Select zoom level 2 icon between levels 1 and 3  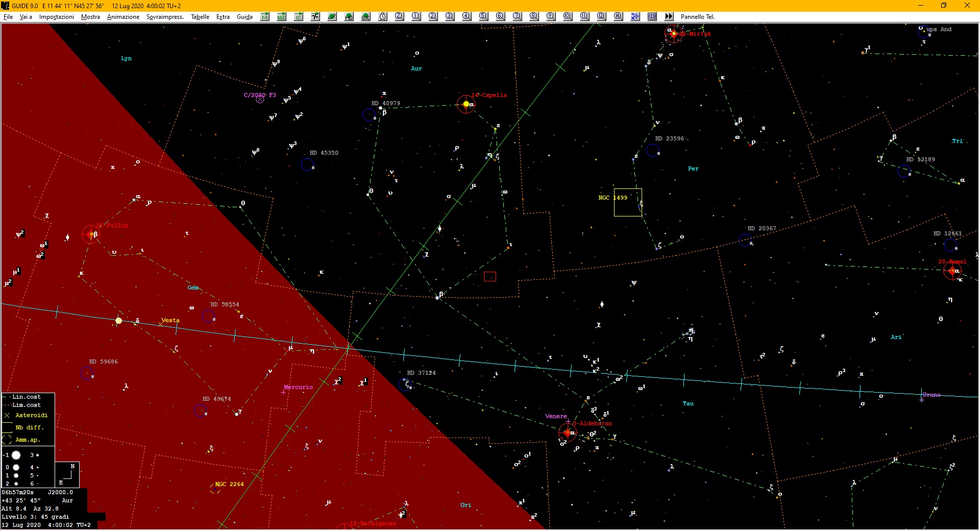pyautogui.click(x=433, y=16)
